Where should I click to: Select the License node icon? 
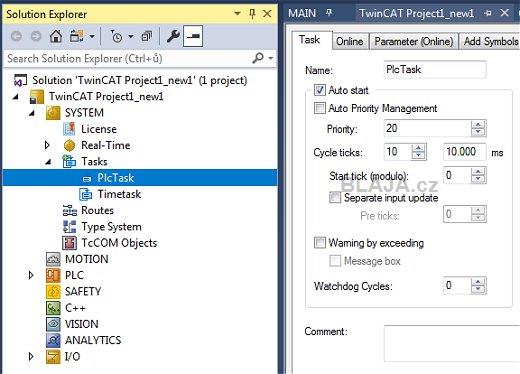[x=69, y=129]
